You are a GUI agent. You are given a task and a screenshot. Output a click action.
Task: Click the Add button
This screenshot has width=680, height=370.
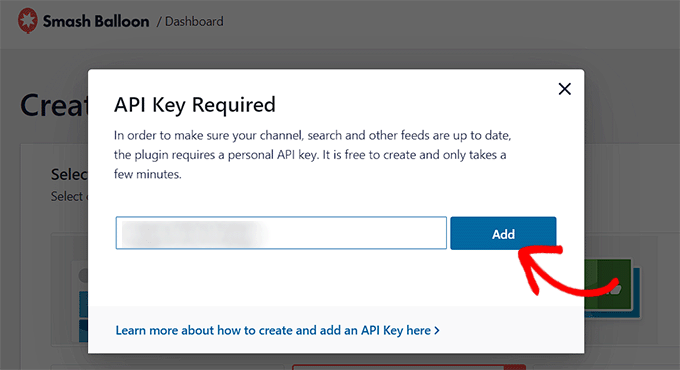point(503,233)
